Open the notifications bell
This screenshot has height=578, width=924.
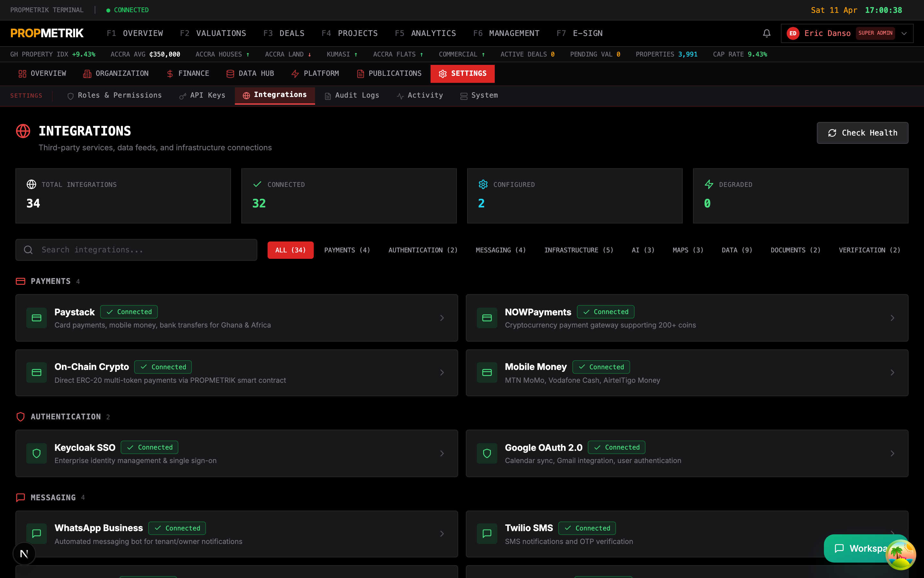(x=766, y=33)
